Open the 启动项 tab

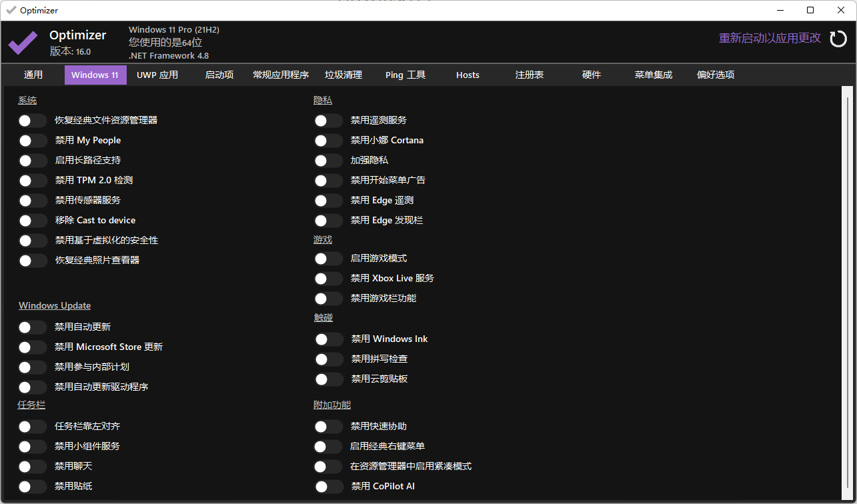[x=219, y=75]
